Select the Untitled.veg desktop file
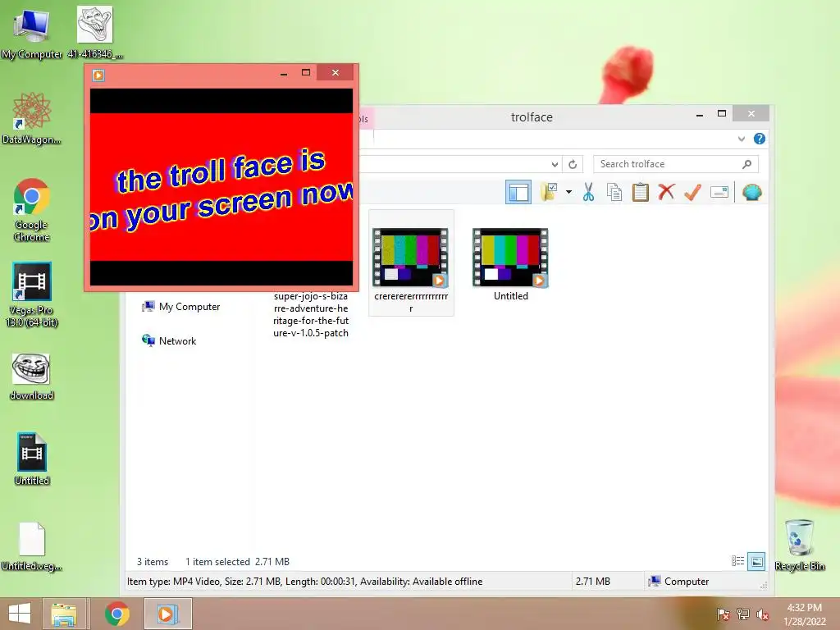The image size is (840, 630). point(32,546)
